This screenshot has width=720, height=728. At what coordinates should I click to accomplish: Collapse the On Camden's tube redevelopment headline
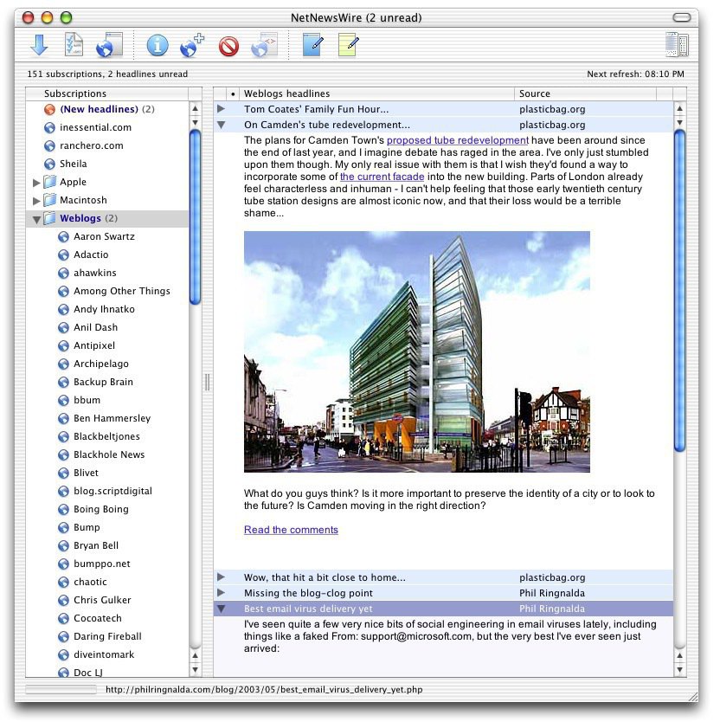pyautogui.click(x=221, y=125)
